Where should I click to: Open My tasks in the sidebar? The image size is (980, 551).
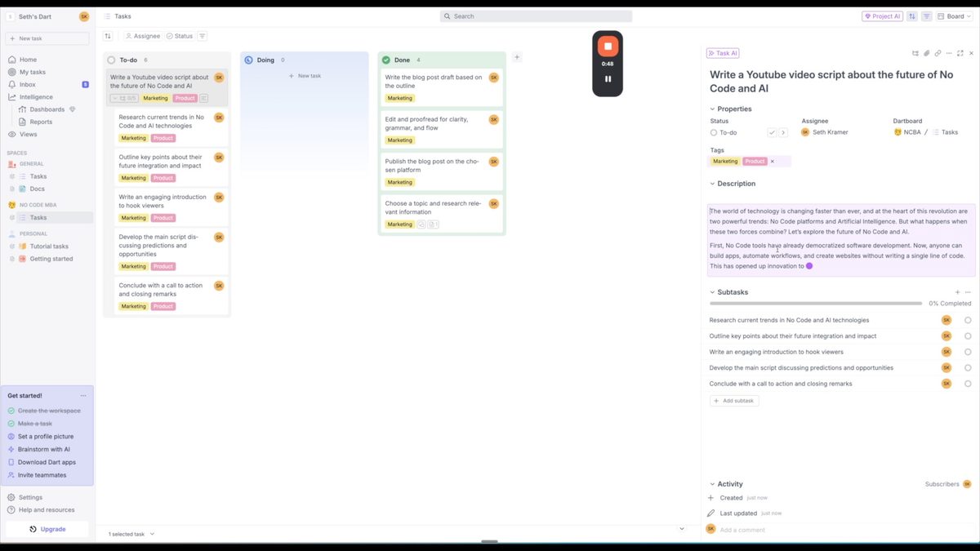tap(33, 72)
